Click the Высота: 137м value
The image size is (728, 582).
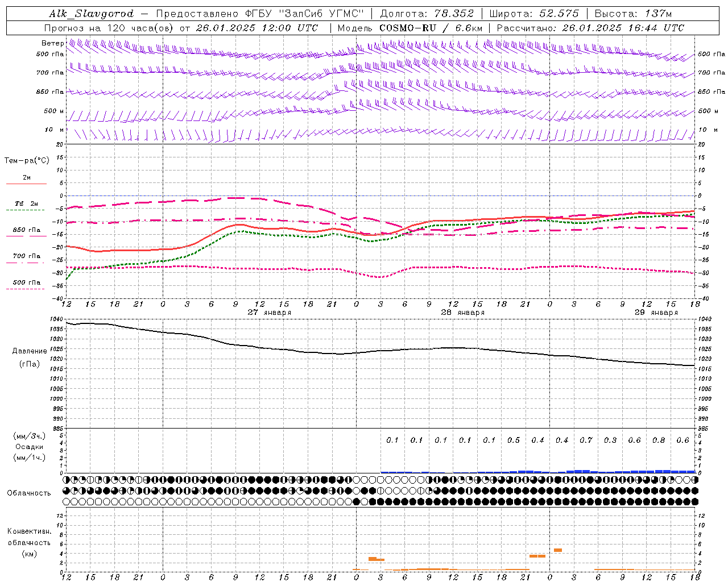(x=633, y=13)
